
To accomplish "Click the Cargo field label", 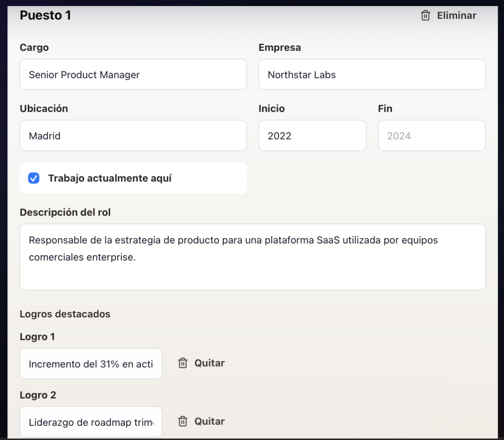I will tap(34, 47).
